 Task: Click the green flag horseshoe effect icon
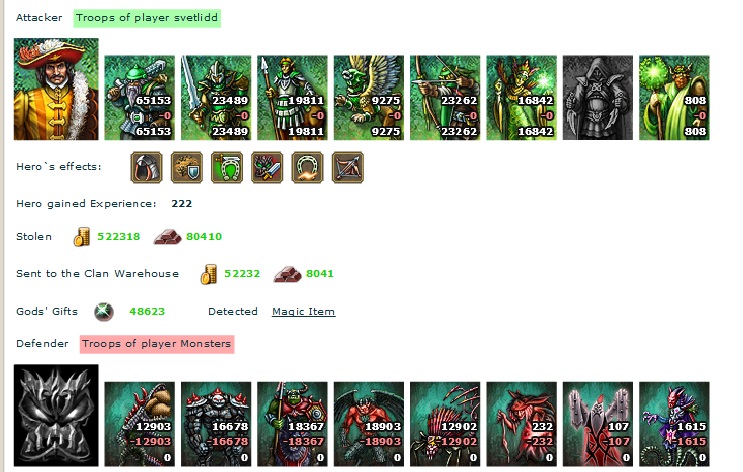click(227, 167)
